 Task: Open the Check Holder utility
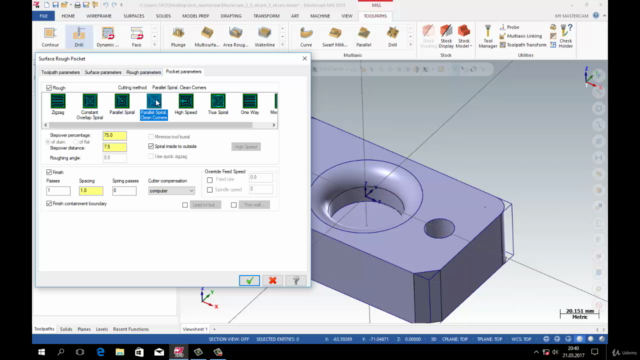click(566, 37)
